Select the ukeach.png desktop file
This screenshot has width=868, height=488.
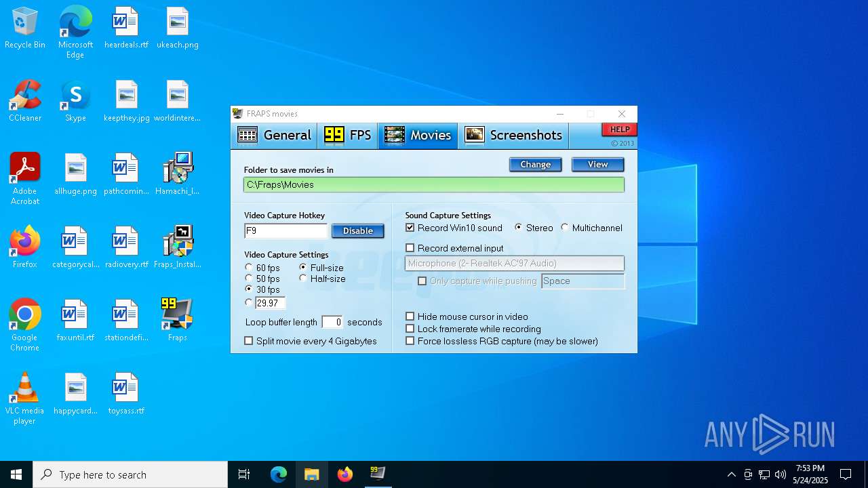point(178,28)
